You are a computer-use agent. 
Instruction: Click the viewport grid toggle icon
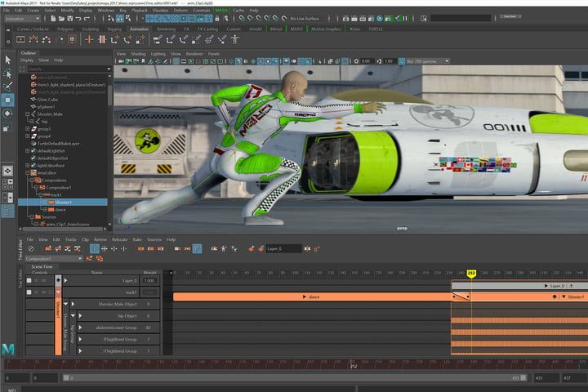click(176, 61)
